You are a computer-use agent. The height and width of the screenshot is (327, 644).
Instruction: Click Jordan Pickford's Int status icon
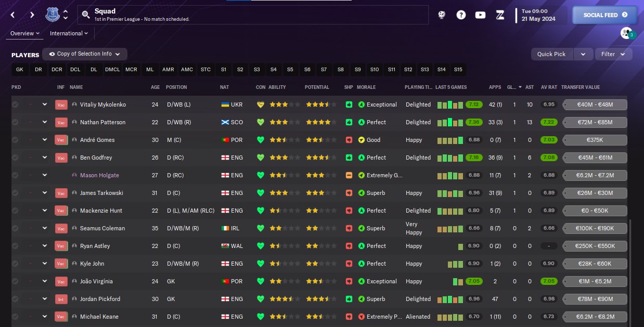(x=61, y=299)
